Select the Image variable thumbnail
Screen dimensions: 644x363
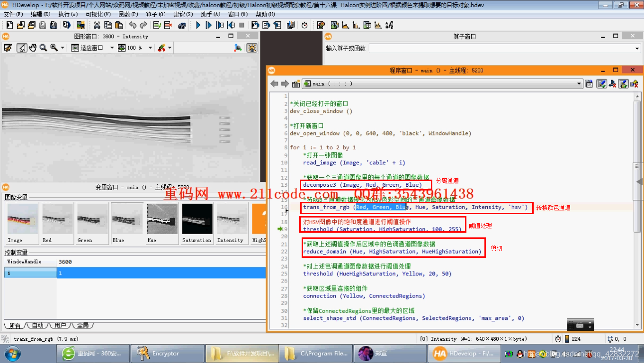pyautogui.click(x=22, y=223)
